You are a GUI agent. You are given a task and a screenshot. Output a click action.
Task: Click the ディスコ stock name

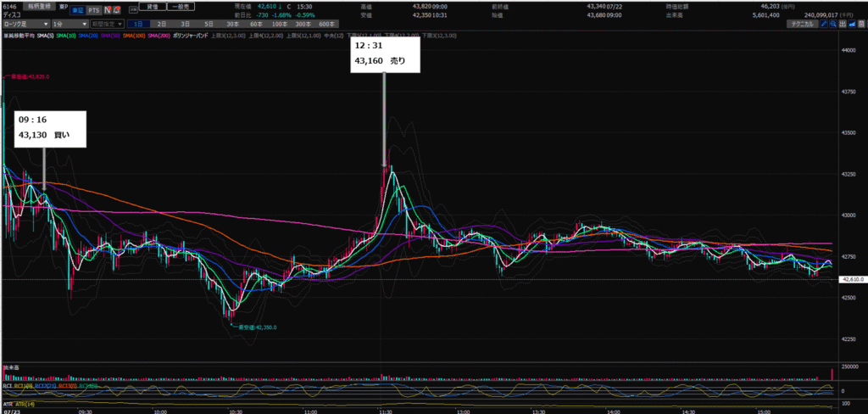[x=12, y=15]
